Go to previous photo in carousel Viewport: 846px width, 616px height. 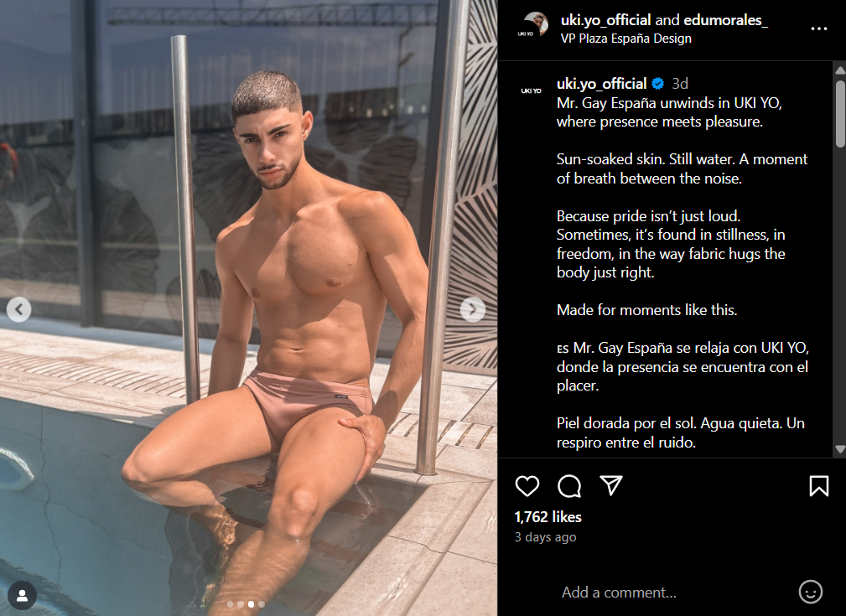19,309
